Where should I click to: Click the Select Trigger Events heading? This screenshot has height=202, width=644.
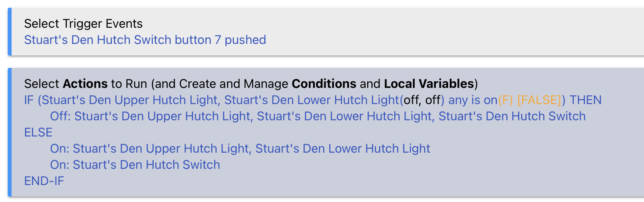tap(83, 24)
